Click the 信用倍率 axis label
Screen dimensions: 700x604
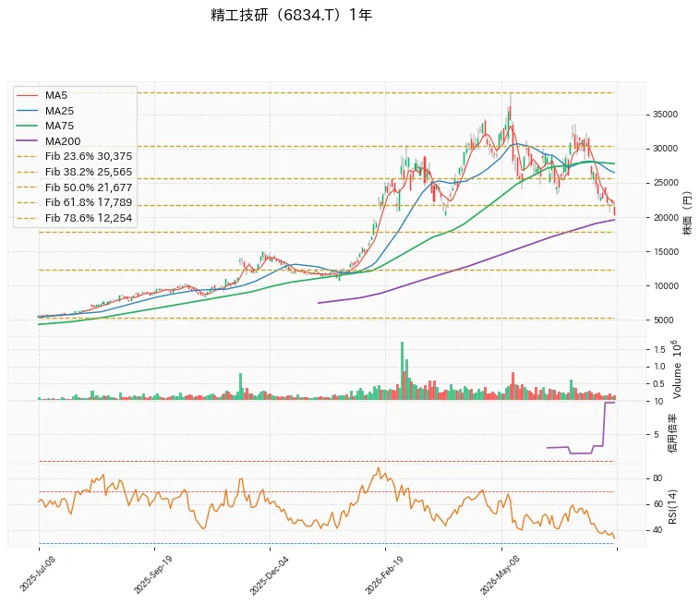tap(672, 433)
